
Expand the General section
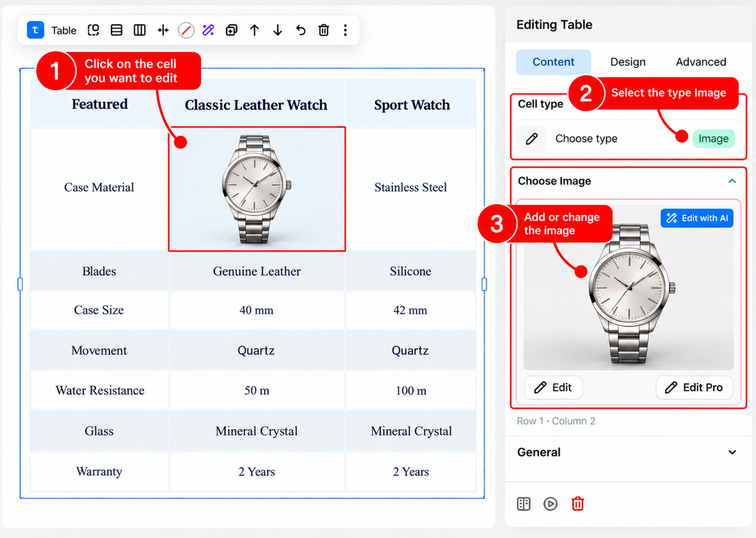[x=732, y=452]
